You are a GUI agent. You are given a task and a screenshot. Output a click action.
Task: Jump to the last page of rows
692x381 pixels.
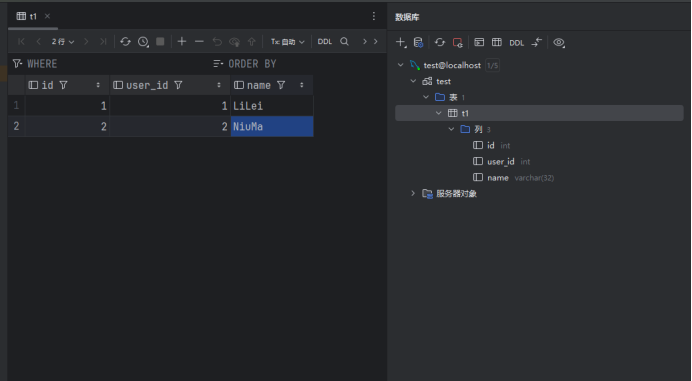pyautogui.click(x=103, y=41)
